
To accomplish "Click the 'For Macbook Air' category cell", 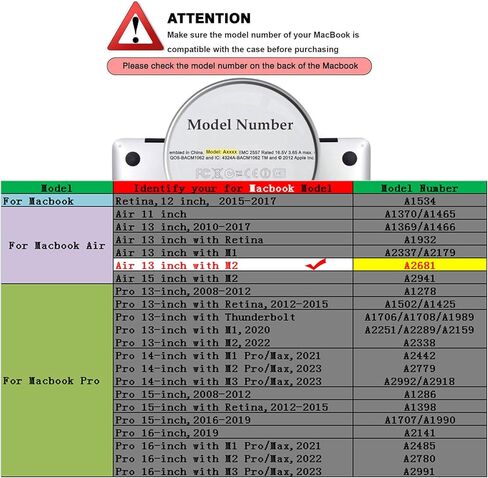I will [57, 245].
